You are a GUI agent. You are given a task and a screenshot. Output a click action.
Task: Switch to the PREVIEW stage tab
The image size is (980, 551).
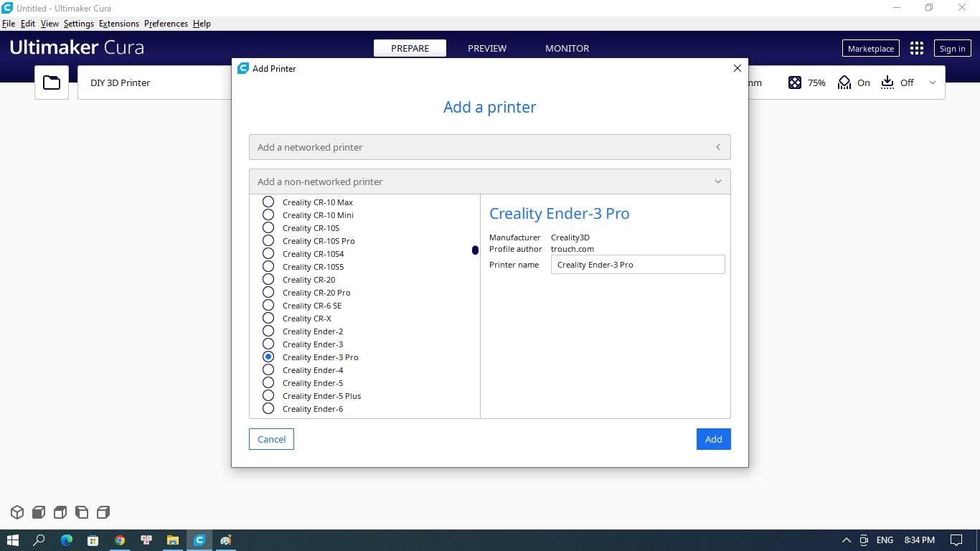click(487, 48)
